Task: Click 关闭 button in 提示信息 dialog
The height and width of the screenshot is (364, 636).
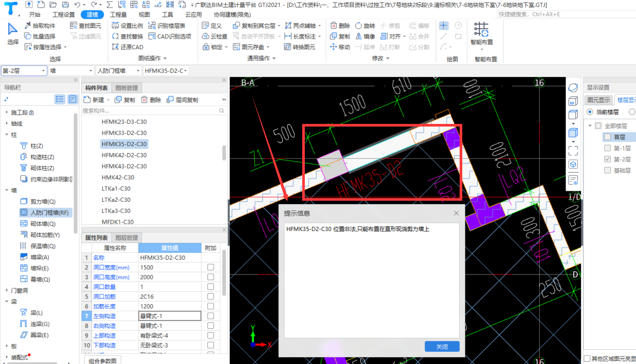Action: point(442,347)
